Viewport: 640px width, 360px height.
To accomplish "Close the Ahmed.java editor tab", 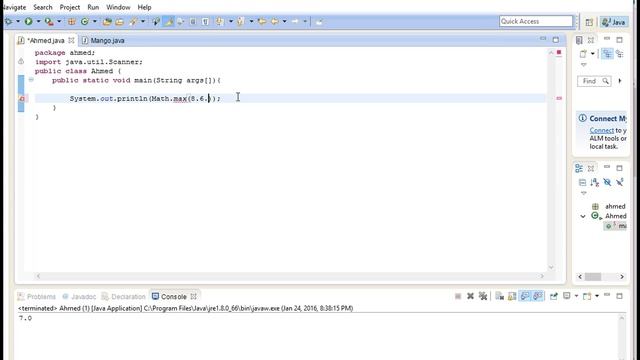I will pyautogui.click(x=71, y=40).
